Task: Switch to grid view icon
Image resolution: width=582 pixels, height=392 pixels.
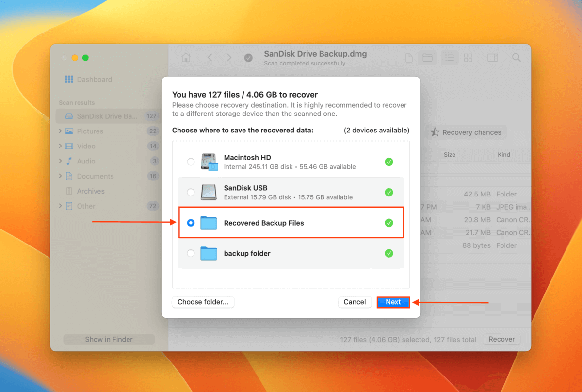Action: coord(468,58)
